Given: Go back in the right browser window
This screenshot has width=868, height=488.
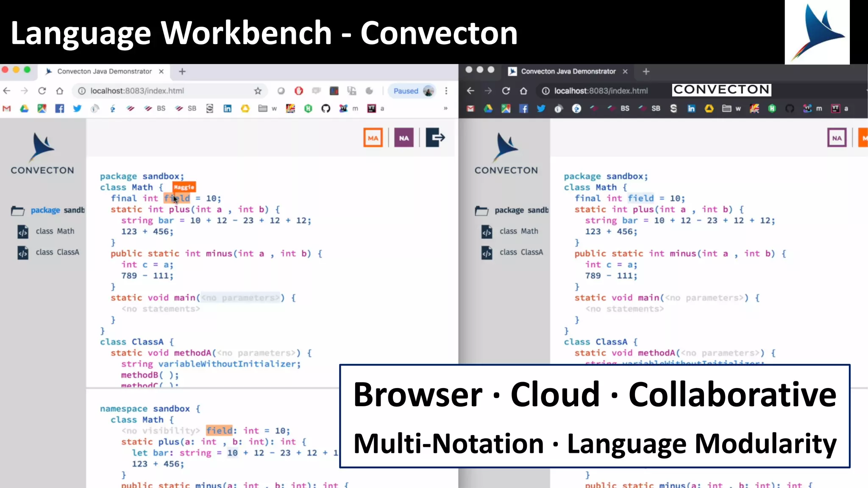Looking at the screenshot, I should coord(470,91).
